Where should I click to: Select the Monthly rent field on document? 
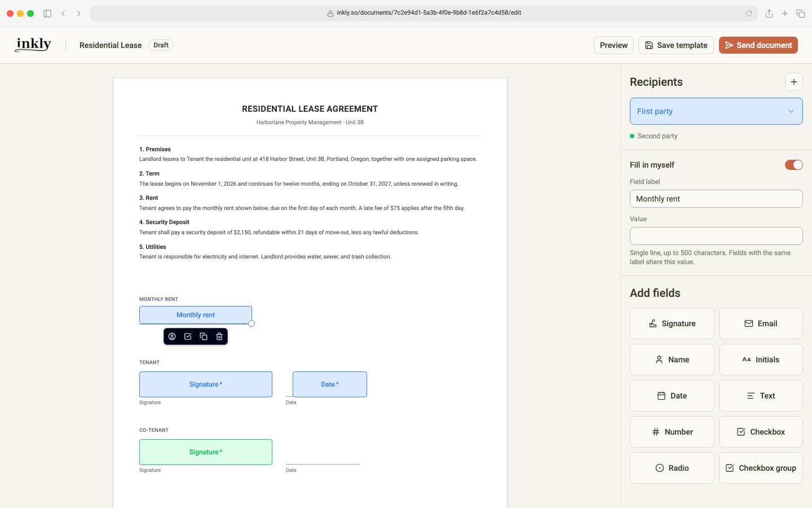196,315
